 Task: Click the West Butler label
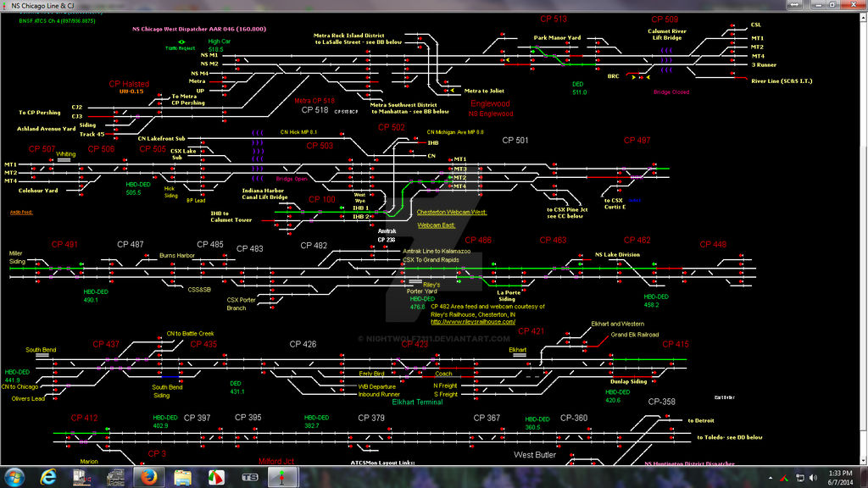point(535,455)
